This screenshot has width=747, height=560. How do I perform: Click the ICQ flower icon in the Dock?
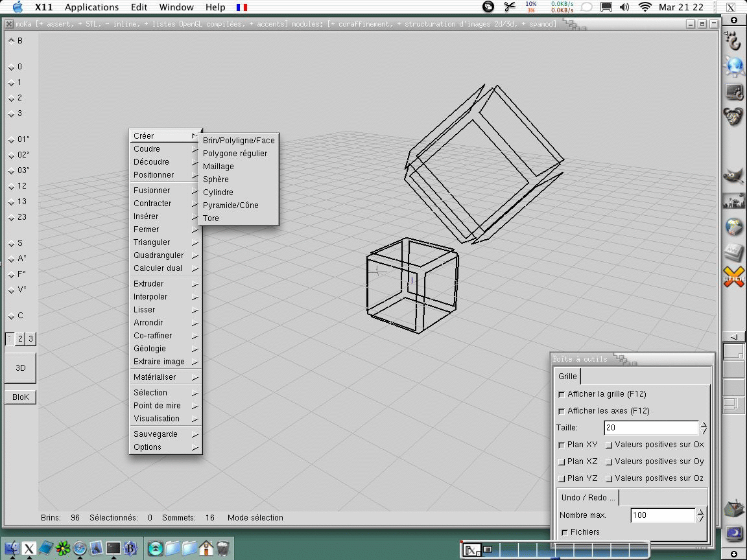(63, 548)
